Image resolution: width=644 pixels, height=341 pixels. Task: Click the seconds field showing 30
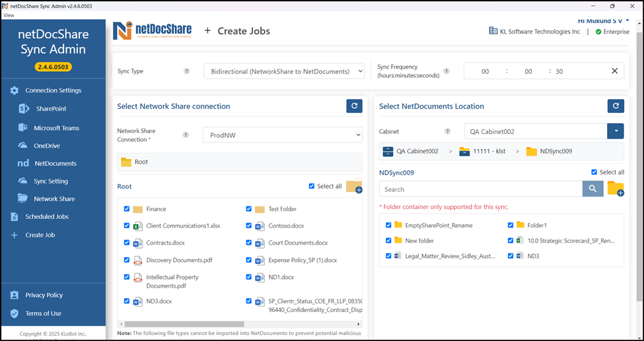(559, 71)
